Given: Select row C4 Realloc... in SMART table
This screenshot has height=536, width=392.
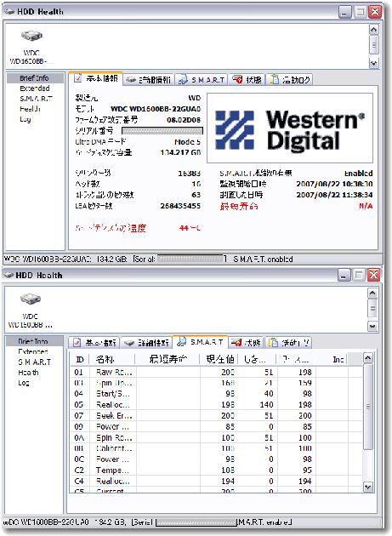Looking at the screenshot, I should tap(217, 481).
